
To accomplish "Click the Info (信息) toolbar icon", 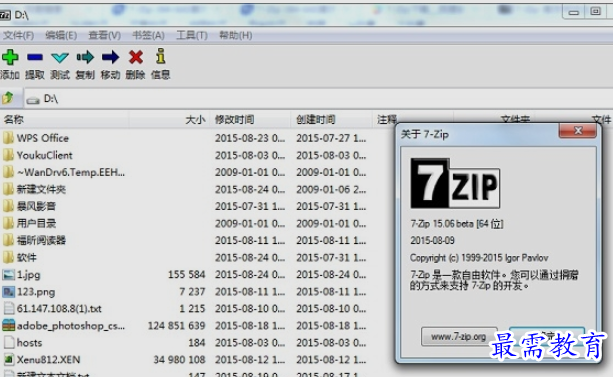I will pyautogui.click(x=160, y=56).
